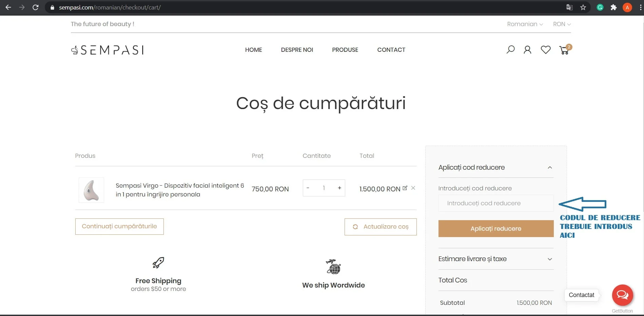Open the browser three-dot menu

click(641, 7)
